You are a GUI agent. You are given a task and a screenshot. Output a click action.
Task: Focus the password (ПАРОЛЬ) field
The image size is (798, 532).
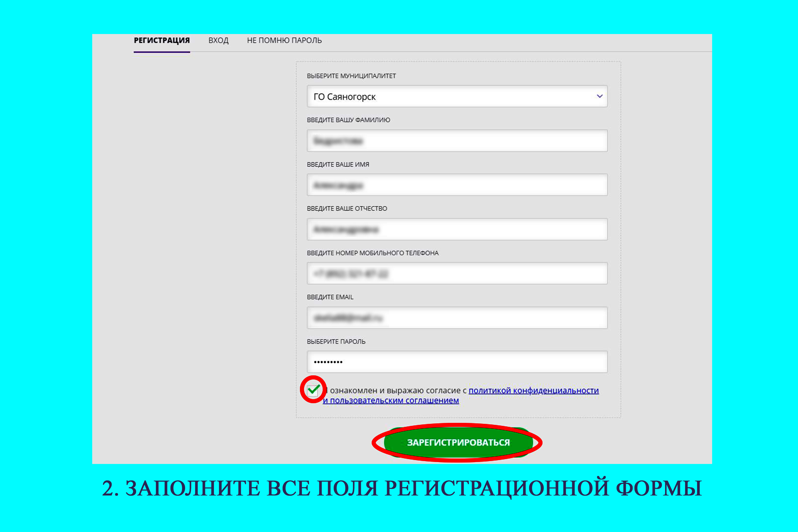457,362
